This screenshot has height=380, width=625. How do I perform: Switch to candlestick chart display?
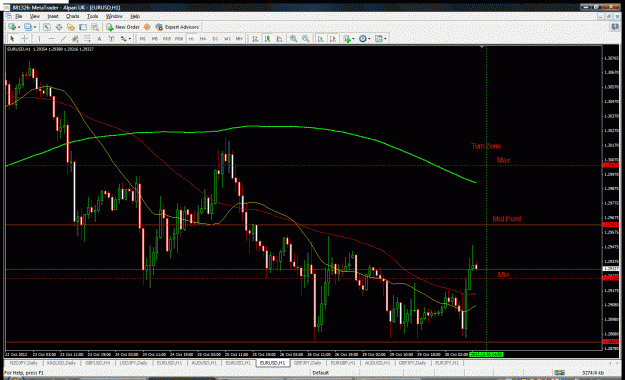[267, 39]
